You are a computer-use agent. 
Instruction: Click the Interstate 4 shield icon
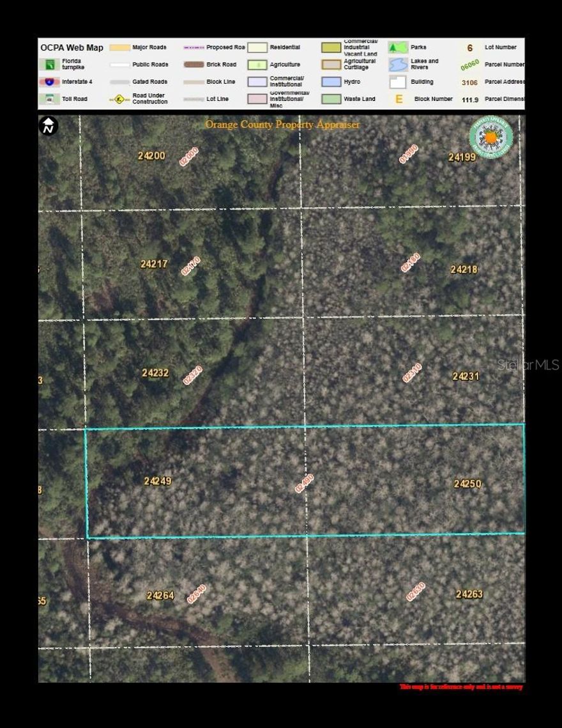pyautogui.click(x=49, y=81)
